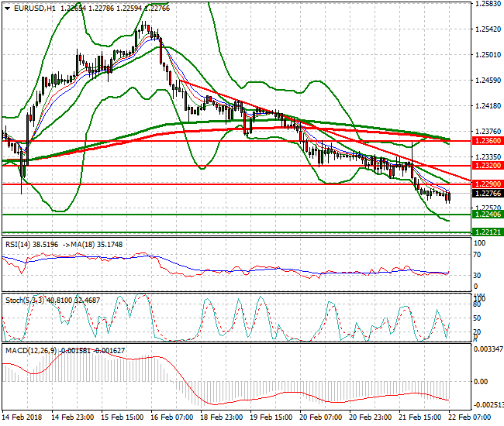Image resolution: width=504 pixels, height=426 pixels.
Task: Click the 19 Feb 15:00 time label
Action: [x=271, y=417]
